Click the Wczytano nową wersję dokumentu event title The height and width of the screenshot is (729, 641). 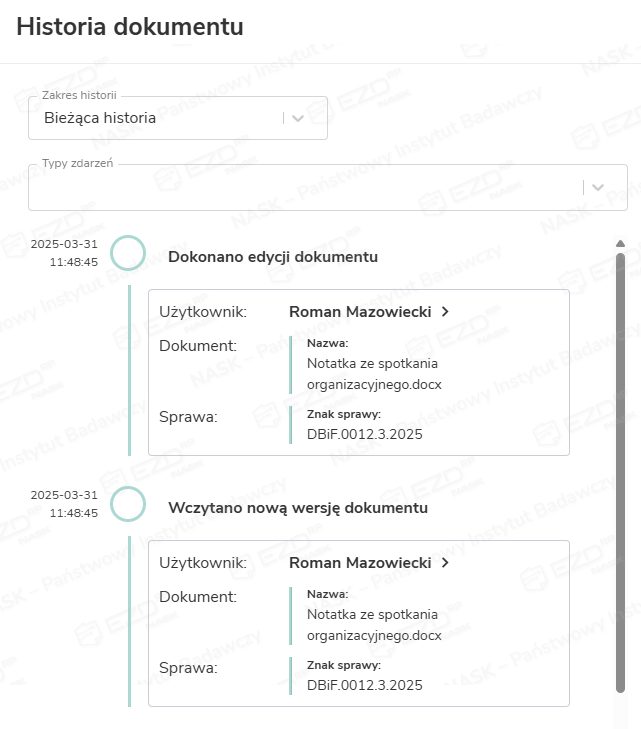pos(298,508)
